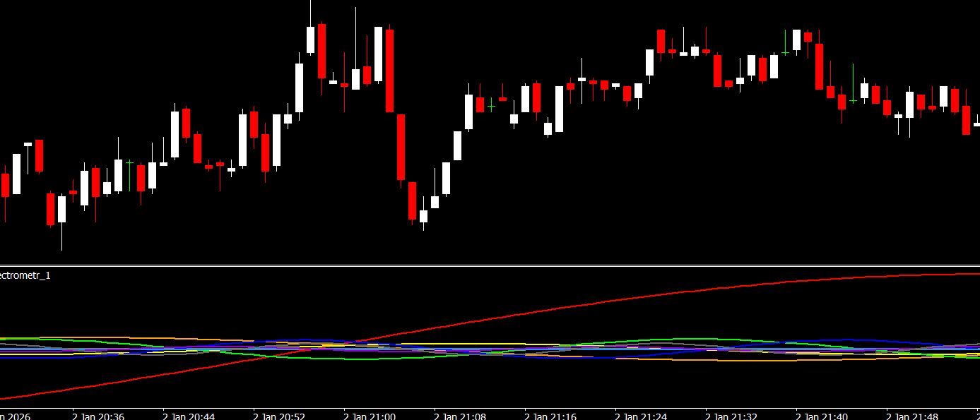Click the 2 Jan 21:40 time label
Image resolution: width=980 pixels, height=420 pixels.
point(822,416)
